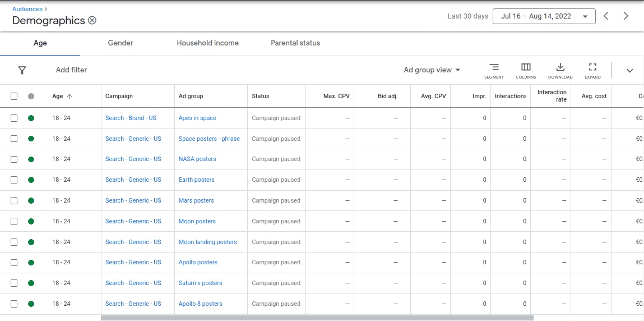Open the NASA posters ad group link

click(x=197, y=159)
